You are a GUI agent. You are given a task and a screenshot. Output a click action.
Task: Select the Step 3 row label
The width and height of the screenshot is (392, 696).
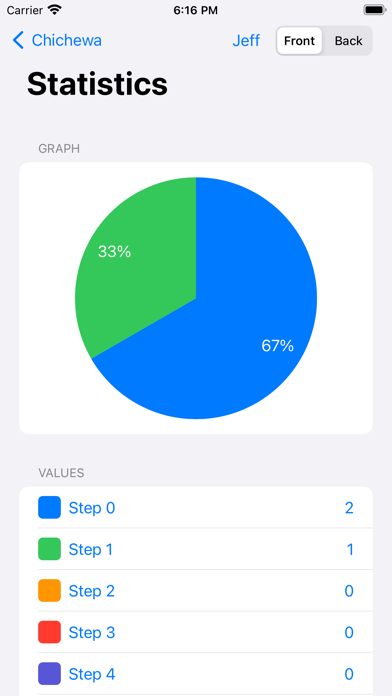(92, 633)
